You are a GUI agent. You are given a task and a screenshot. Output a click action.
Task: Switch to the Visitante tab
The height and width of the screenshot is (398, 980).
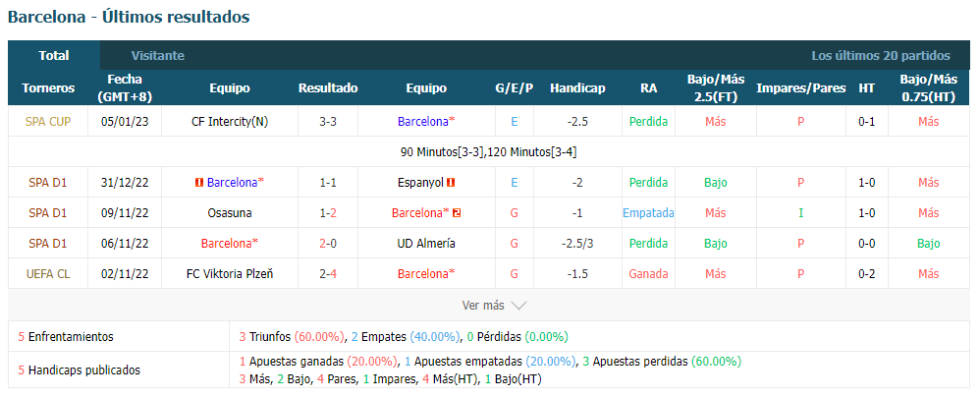pyautogui.click(x=157, y=55)
